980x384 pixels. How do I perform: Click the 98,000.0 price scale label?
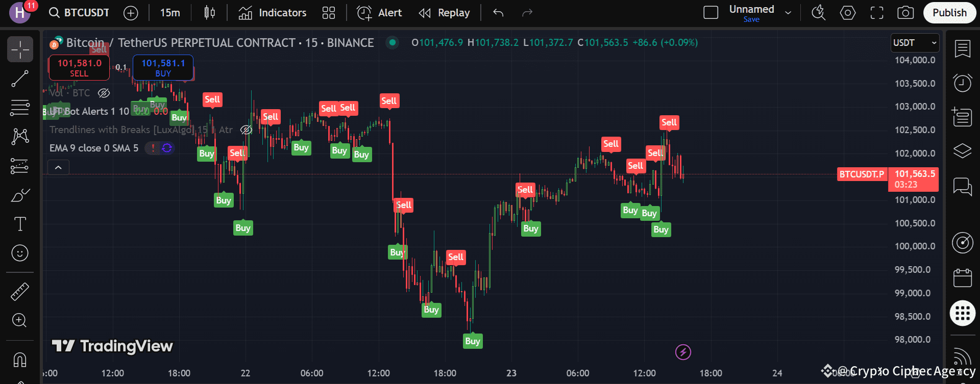(x=913, y=340)
